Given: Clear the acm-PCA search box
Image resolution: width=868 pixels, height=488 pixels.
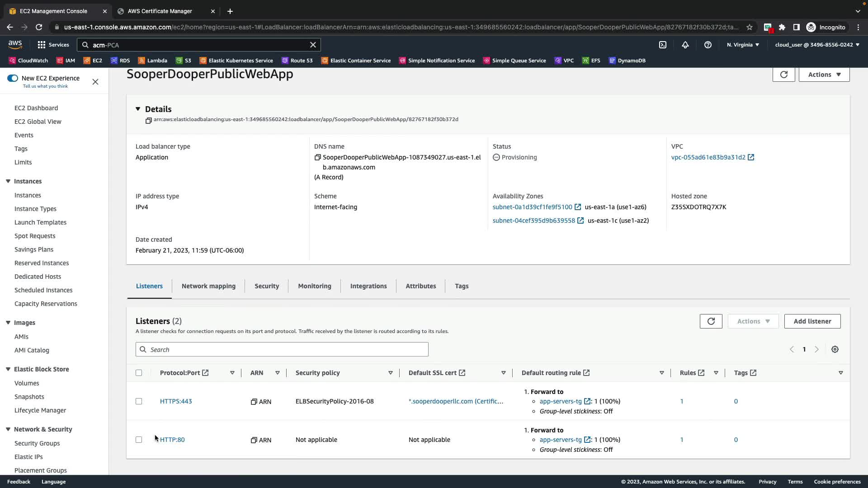Looking at the screenshot, I should coord(313,45).
